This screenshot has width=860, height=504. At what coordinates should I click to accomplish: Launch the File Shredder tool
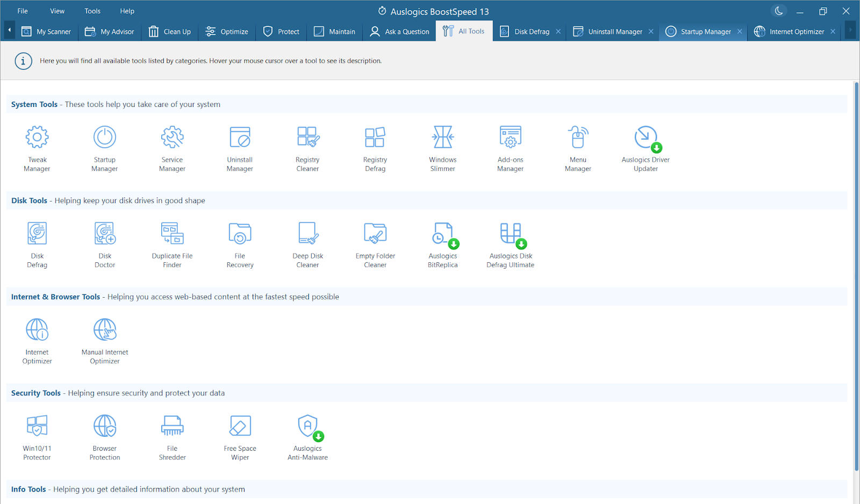pyautogui.click(x=173, y=437)
